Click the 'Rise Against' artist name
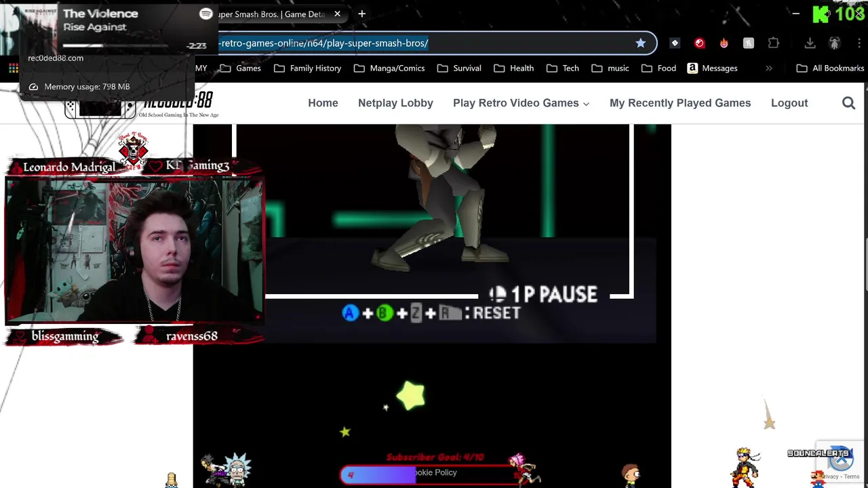868x488 pixels. [95, 27]
